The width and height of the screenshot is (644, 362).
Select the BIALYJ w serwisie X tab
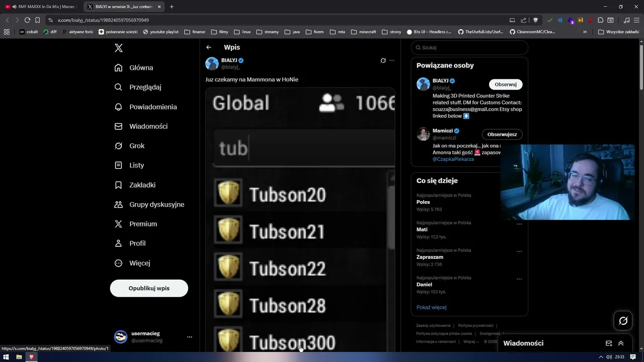(123, 7)
